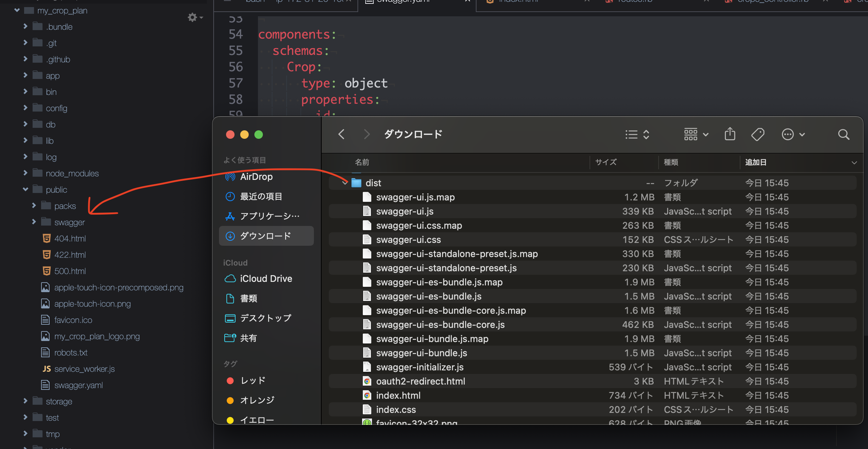Click the Share icon in Finder toolbar
The width and height of the screenshot is (868, 449).
coord(730,134)
